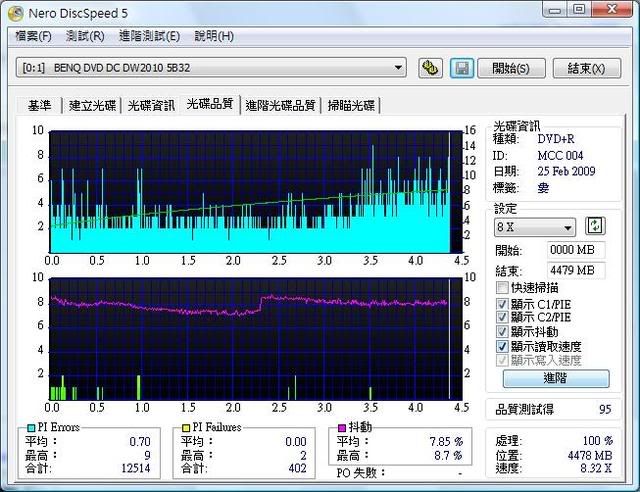
Task: Toggle the 快速掃描 checkbox
Action: (x=502, y=288)
